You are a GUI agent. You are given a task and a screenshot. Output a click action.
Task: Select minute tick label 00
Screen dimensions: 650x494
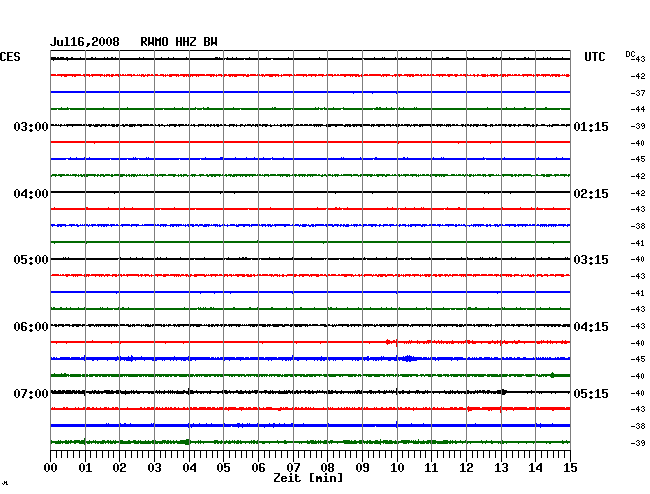(51, 468)
